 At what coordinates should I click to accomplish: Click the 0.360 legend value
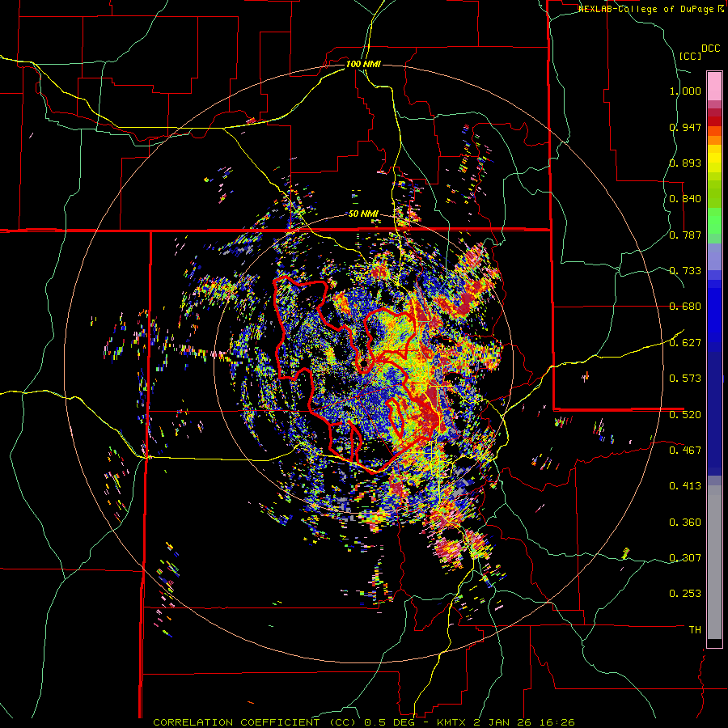(685, 523)
